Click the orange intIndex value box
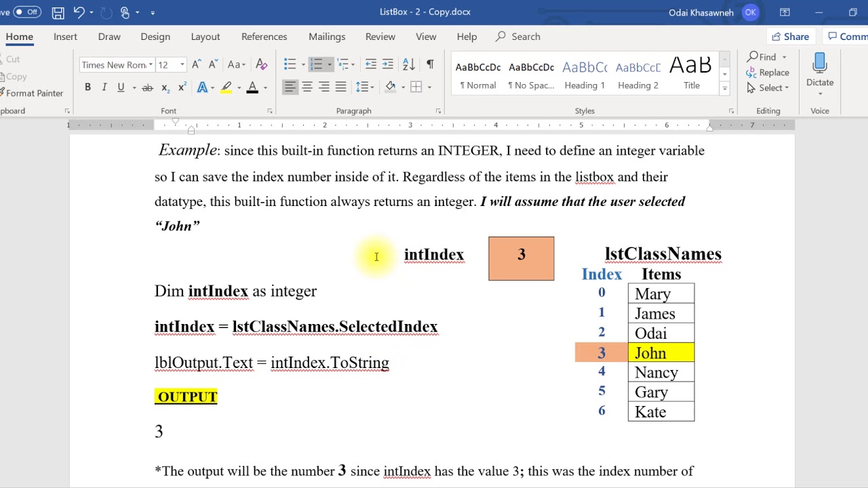Screen dimensions: 868x488 click(x=521, y=258)
